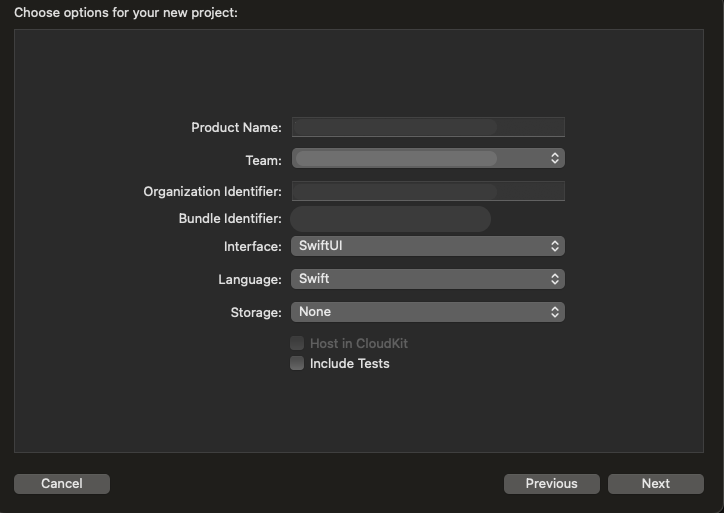Click the Include Tests label text
The width and height of the screenshot is (724, 513).
point(349,364)
